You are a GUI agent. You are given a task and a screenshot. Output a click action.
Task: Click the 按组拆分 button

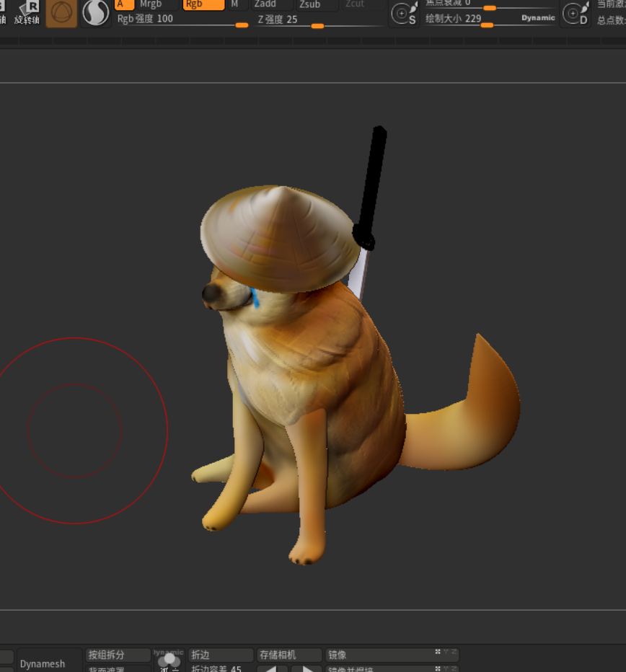118,655
